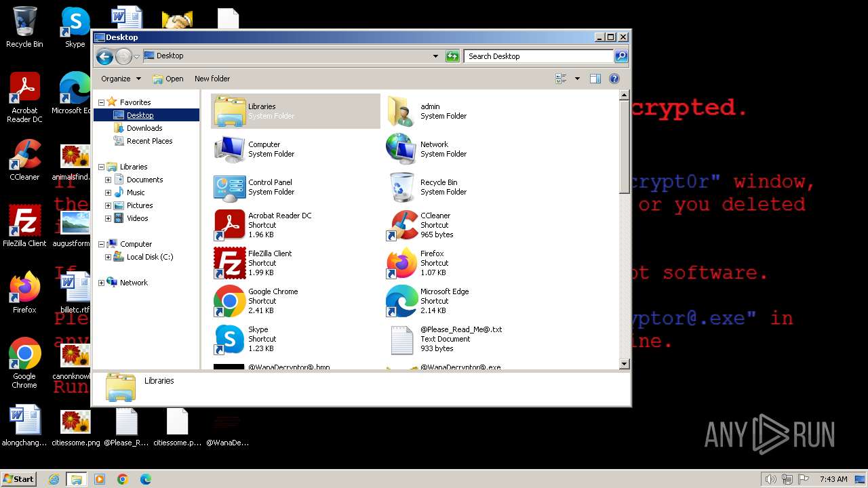
Task: Click the file list scroll down arrow
Action: pos(625,364)
